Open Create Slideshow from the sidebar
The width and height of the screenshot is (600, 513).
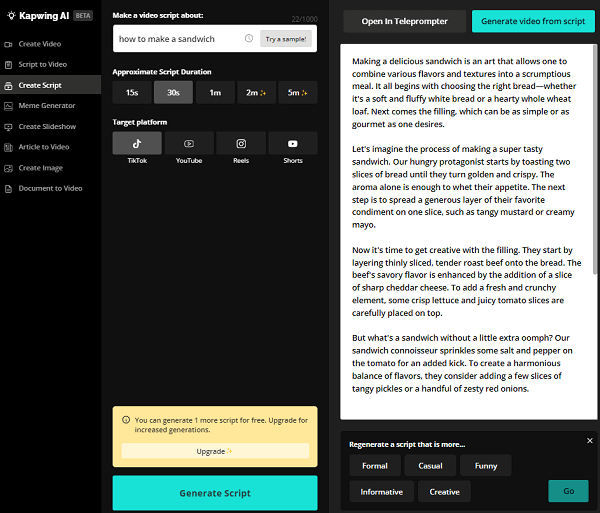tap(50, 126)
